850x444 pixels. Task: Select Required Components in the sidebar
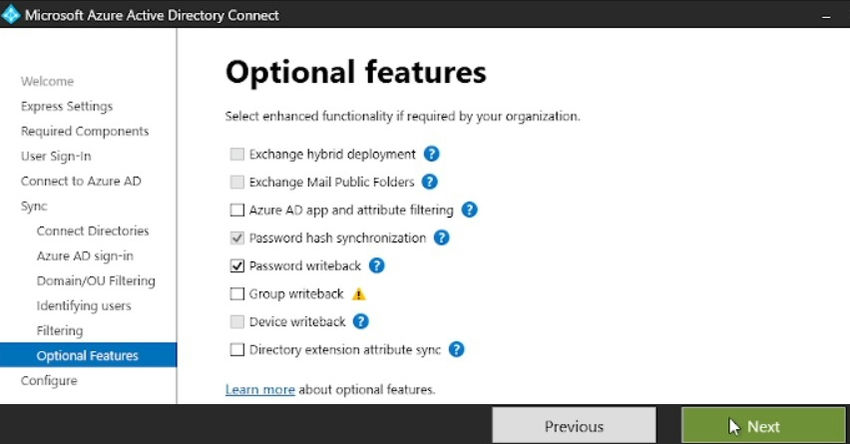[x=85, y=131]
